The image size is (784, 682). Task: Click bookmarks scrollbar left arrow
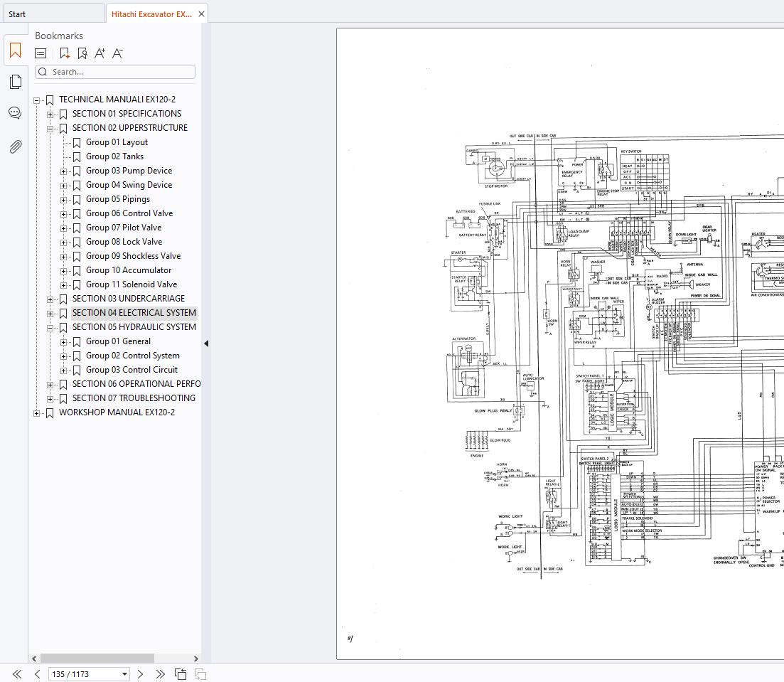(x=34, y=659)
